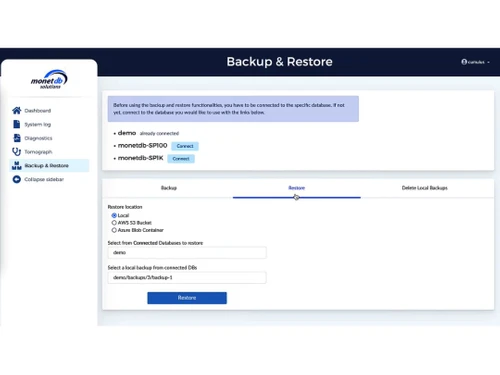Open the connected databases dropdown showing demo

point(187,253)
